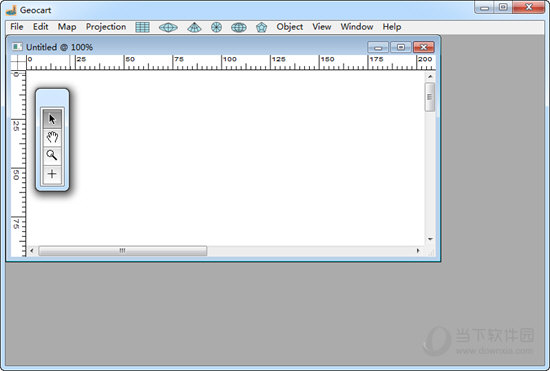The width and height of the screenshot is (550, 371).
Task: Select the arrow pointer tool
Action: click(52, 119)
